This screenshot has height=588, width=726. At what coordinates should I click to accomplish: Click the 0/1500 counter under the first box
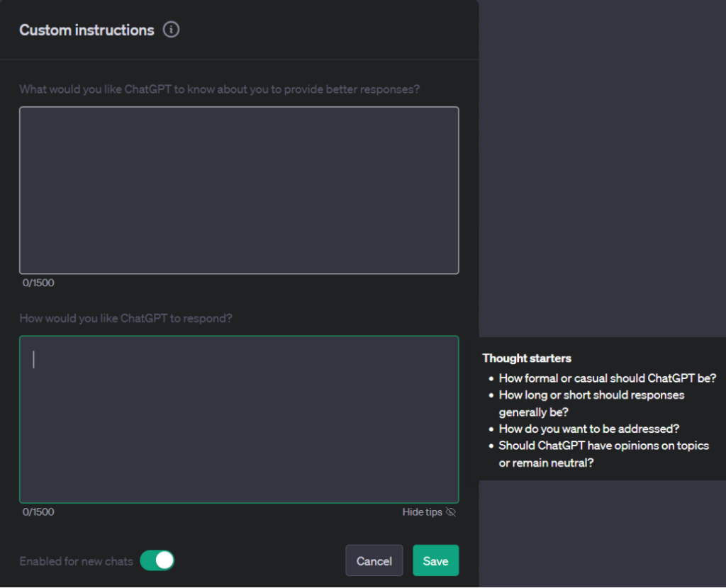[38, 283]
